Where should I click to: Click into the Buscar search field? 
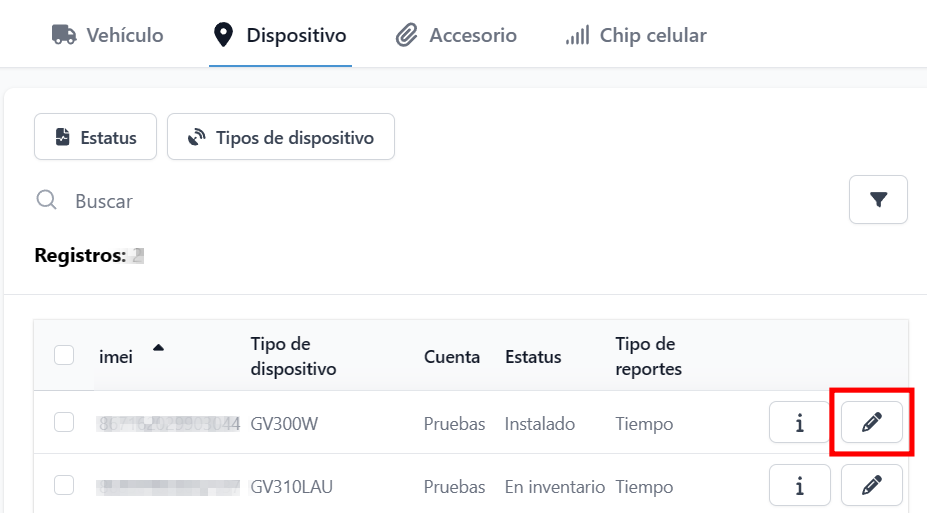click(400, 201)
